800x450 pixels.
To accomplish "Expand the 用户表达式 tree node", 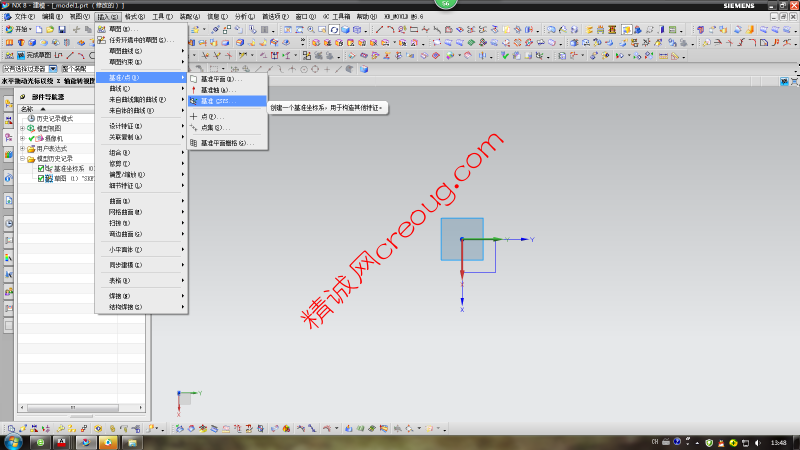I will click(22, 148).
